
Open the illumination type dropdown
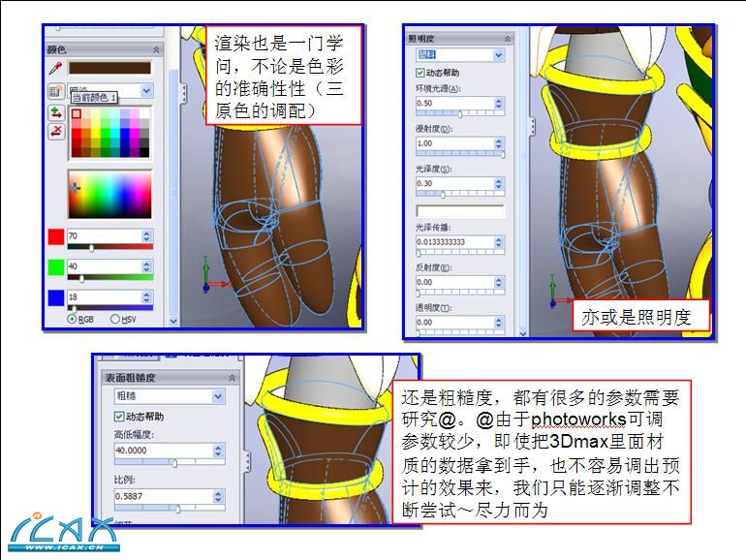pos(498,54)
